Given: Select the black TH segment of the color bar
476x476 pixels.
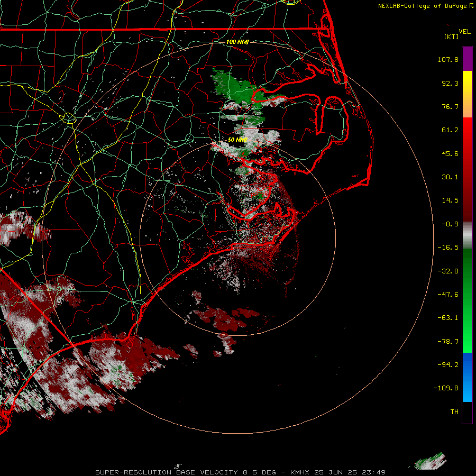Looking at the screenshot, I should (x=467, y=413).
